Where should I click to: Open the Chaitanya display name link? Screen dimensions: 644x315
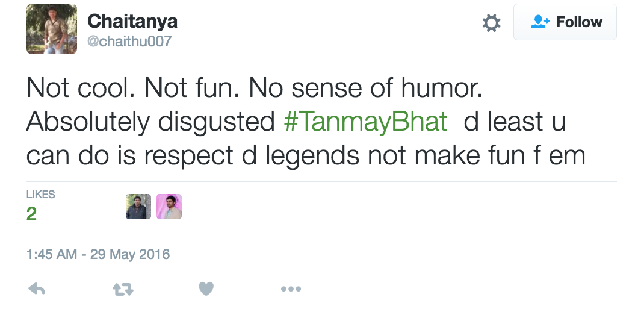(x=132, y=22)
